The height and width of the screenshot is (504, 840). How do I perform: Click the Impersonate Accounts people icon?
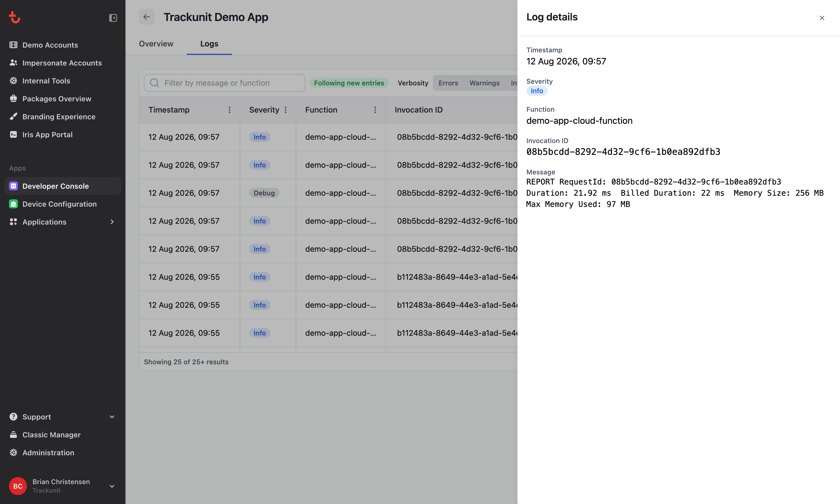(13, 63)
